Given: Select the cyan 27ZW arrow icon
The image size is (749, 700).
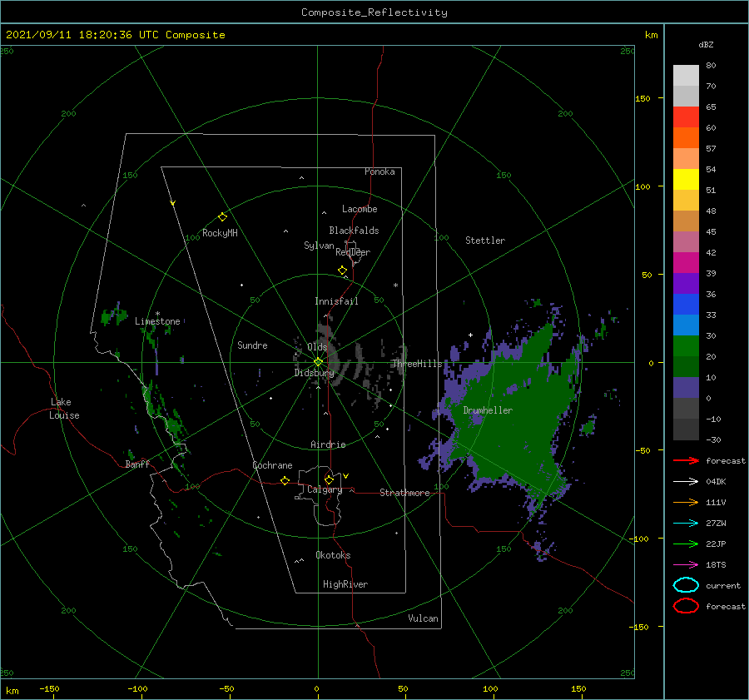Looking at the screenshot, I should pyautogui.click(x=686, y=524).
